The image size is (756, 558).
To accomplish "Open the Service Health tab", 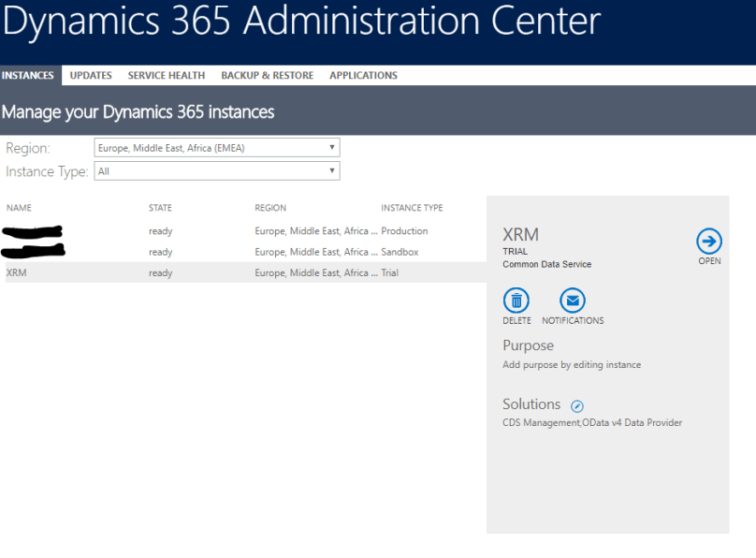I will click(x=167, y=76).
